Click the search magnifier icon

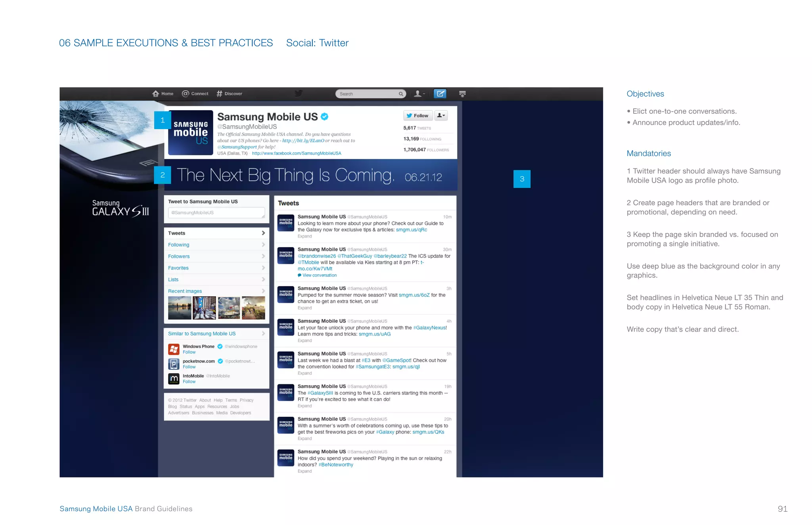pyautogui.click(x=401, y=94)
